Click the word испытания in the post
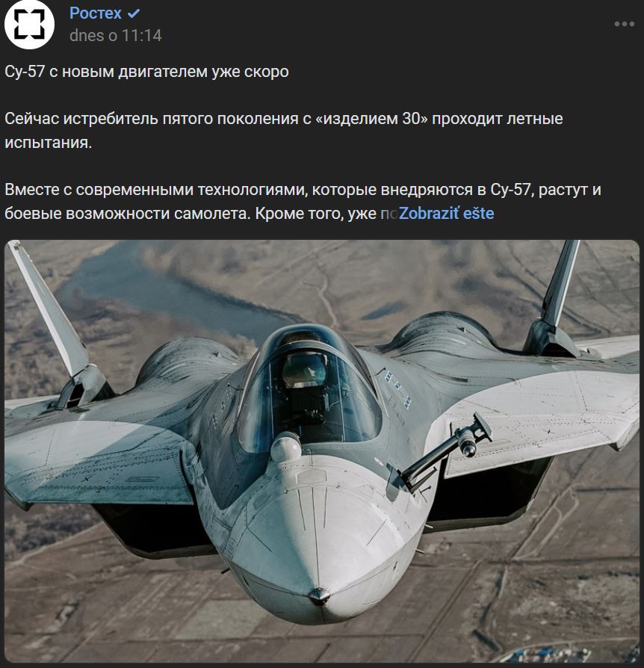Screen dimensions: 644x668 [48, 143]
